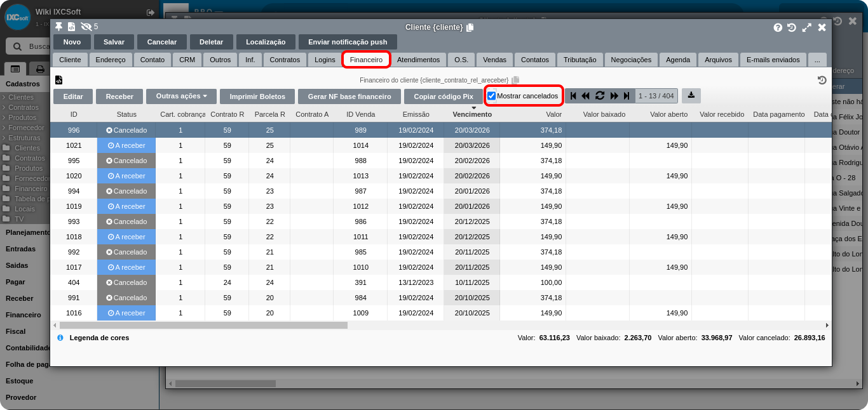Switch to the CRM tab
Viewport: 868px width, 410px height.
coord(187,60)
